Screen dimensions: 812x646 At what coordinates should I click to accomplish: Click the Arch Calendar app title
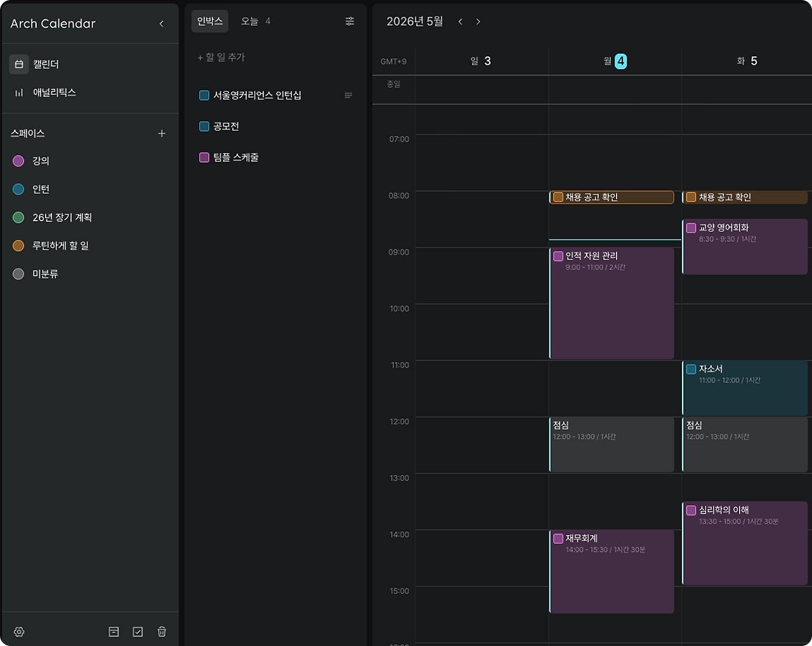click(53, 23)
